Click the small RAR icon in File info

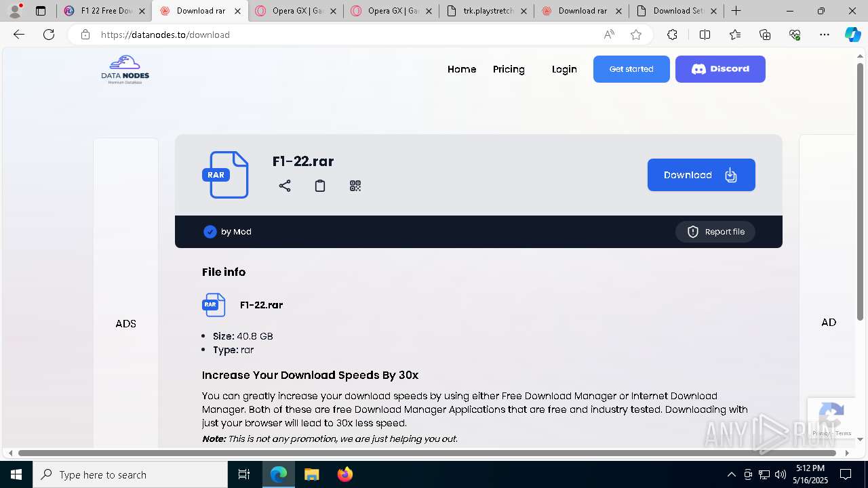coord(214,305)
